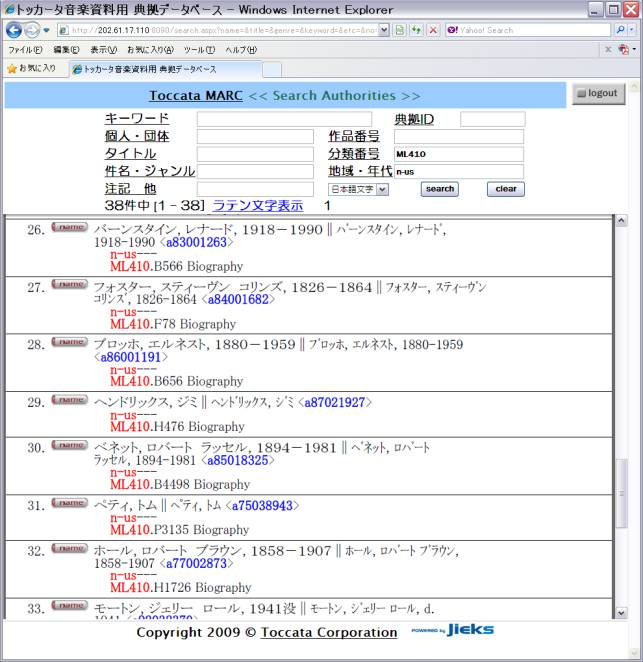
Task: Expand the address bar URL dropdown
Action: click(x=384, y=30)
